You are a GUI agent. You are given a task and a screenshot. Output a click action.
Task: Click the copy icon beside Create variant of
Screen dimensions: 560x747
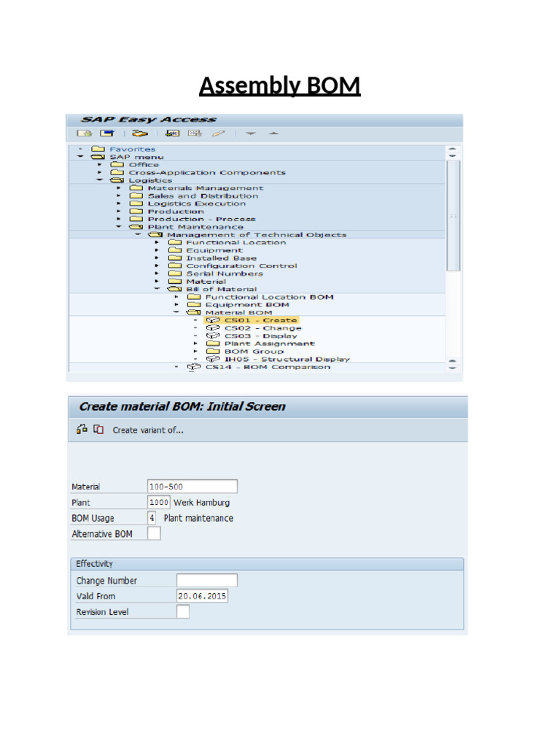(x=98, y=429)
